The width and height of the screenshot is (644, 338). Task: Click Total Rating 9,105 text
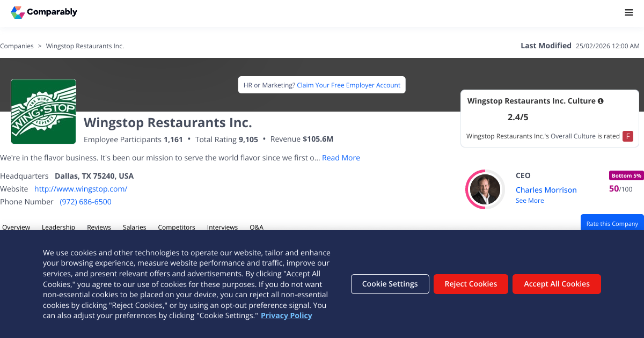pyautogui.click(x=226, y=139)
